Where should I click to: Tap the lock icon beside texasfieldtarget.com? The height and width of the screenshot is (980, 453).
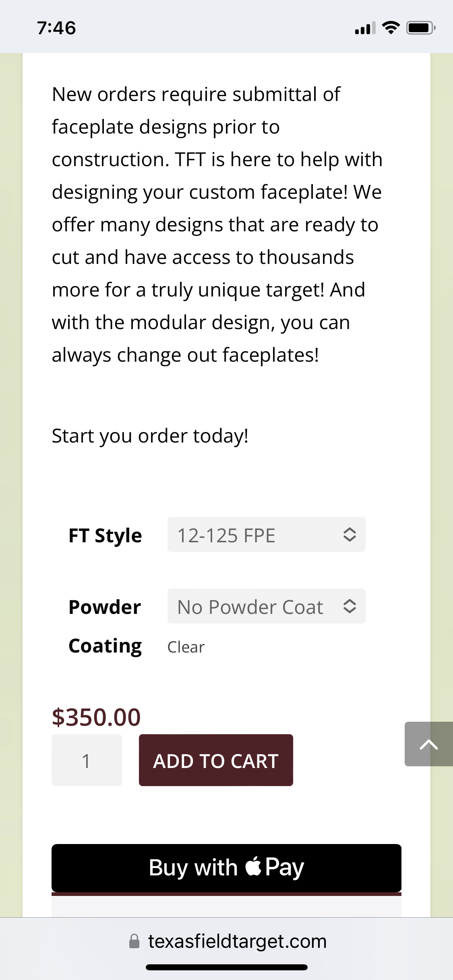pyautogui.click(x=134, y=941)
